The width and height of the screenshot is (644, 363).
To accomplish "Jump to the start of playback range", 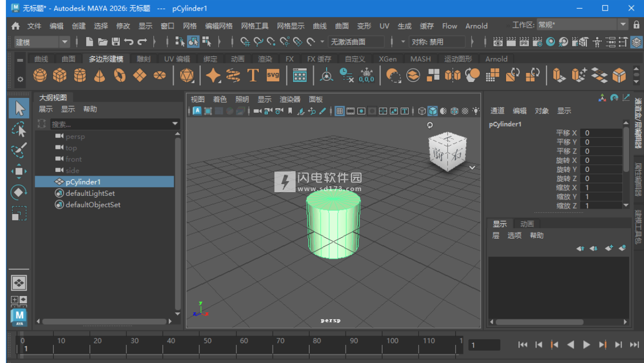I will click(x=523, y=345).
